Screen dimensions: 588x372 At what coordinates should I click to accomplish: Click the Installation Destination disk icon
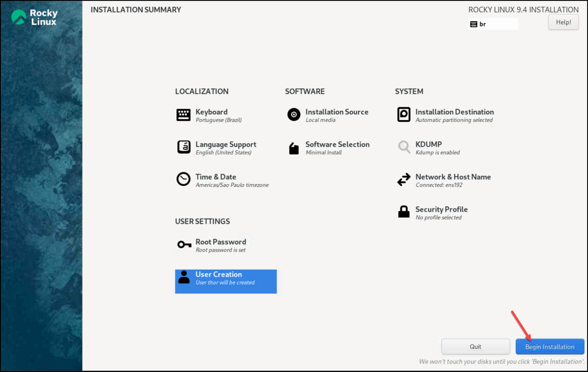tap(404, 115)
